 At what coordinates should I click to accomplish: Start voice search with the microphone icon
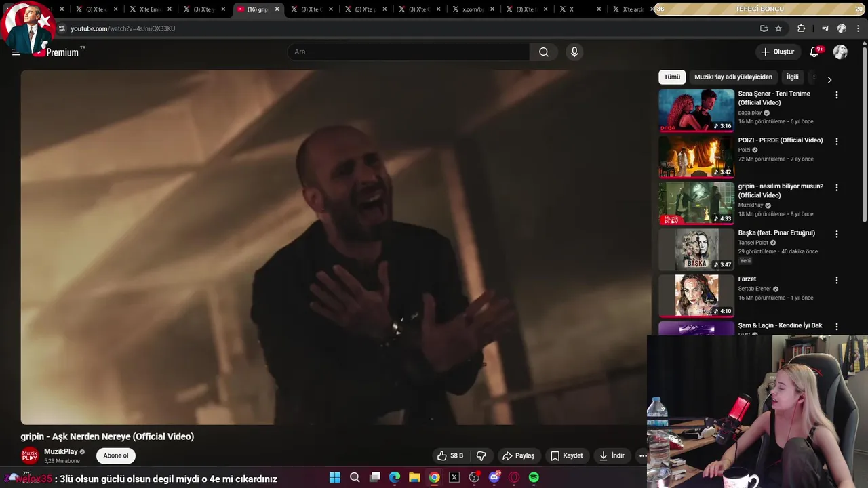click(x=574, y=52)
